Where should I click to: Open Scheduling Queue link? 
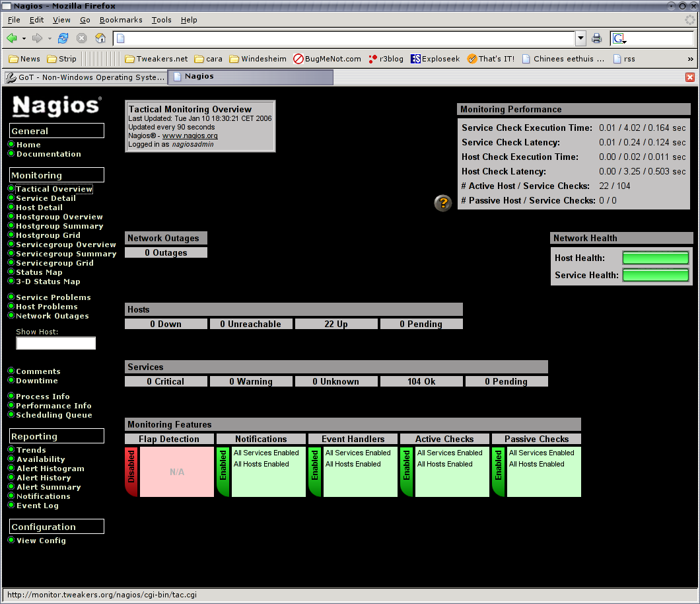[54, 415]
